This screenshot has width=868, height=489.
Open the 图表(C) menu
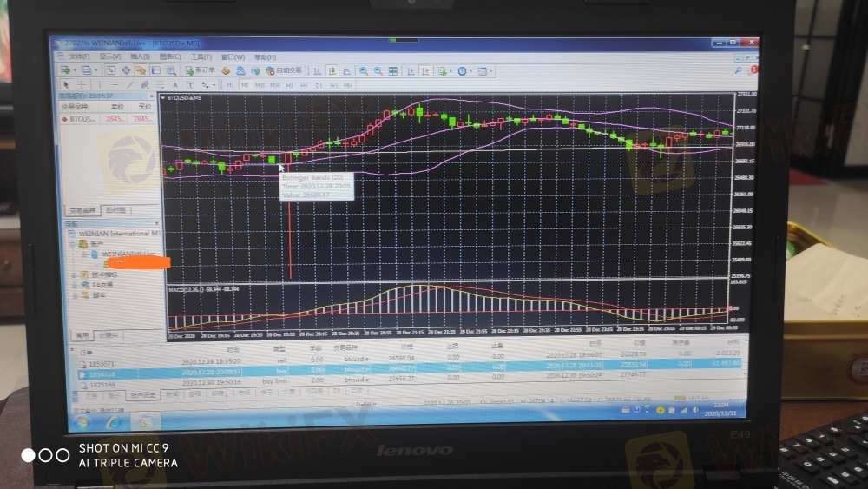[x=170, y=56]
